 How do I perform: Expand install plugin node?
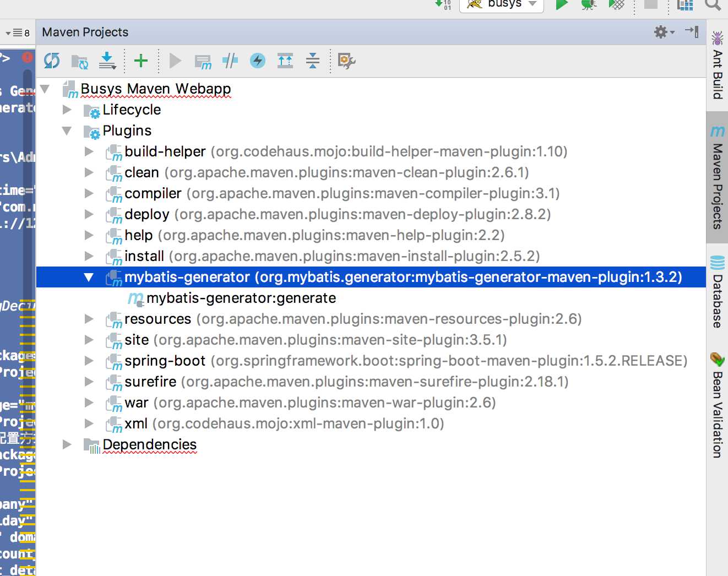pos(89,256)
